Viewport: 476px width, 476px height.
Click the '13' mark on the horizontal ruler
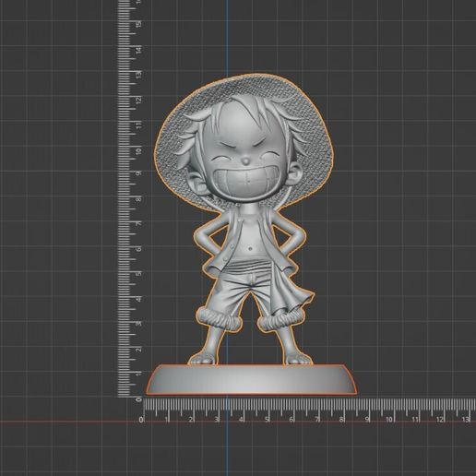466,420
